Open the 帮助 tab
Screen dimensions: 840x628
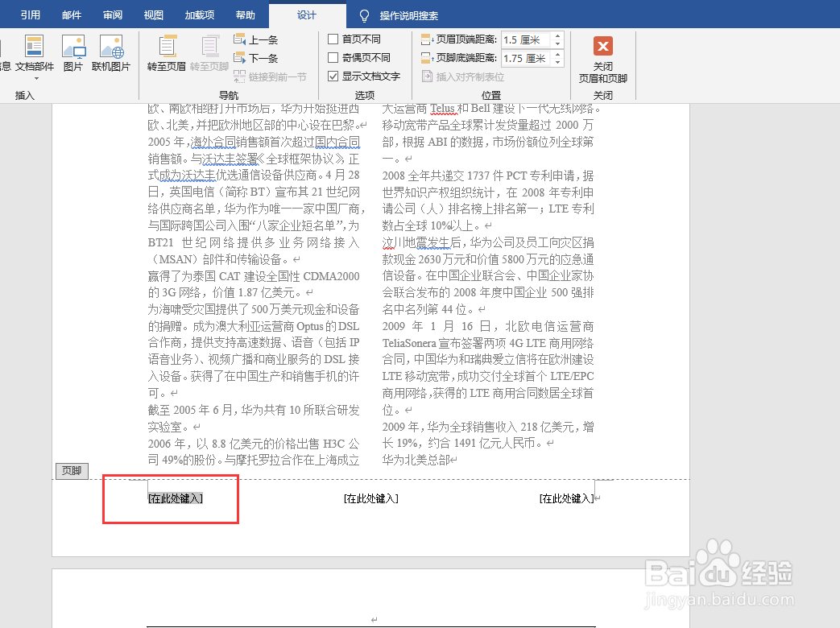click(x=246, y=15)
